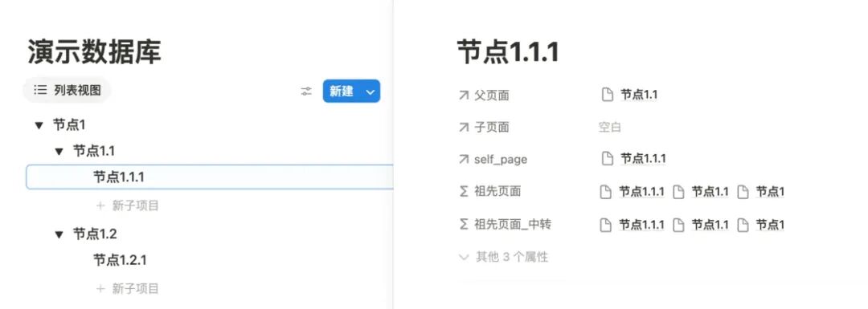Open 节点1.1.1 link in self_page property
Image resolution: width=868 pixels, height=309 pixels.
coord(643,159)
